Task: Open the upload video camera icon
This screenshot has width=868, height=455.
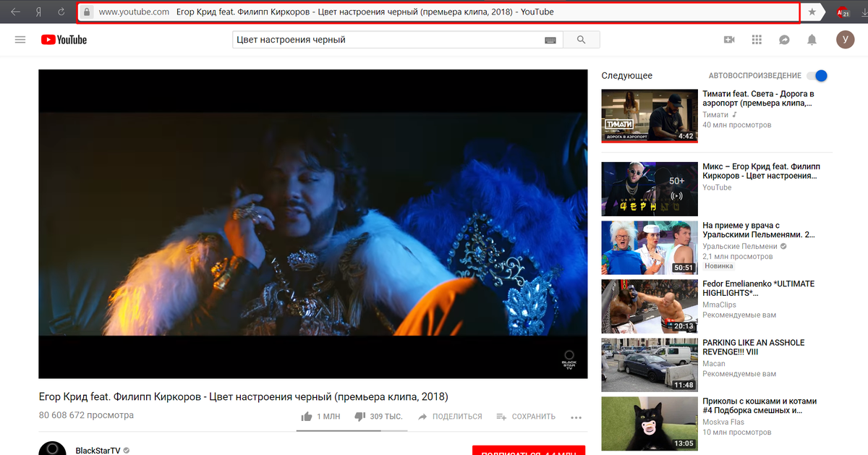Action: tap(729, 40)
